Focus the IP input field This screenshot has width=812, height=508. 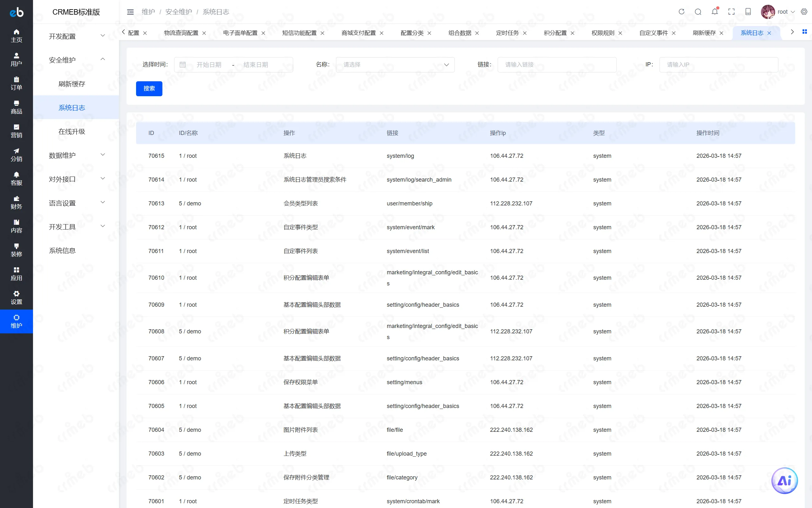click(718, 64)
